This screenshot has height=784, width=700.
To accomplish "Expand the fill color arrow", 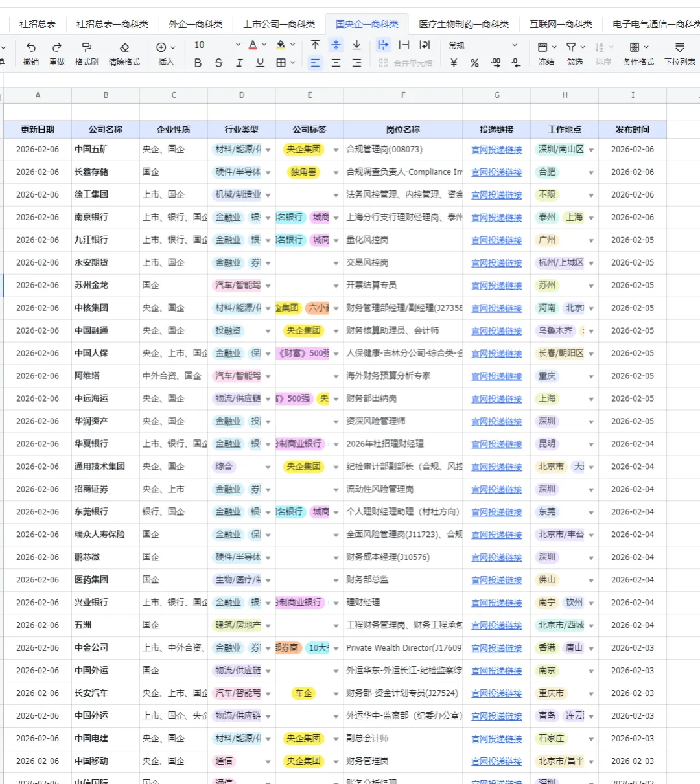I will [292, 45].
